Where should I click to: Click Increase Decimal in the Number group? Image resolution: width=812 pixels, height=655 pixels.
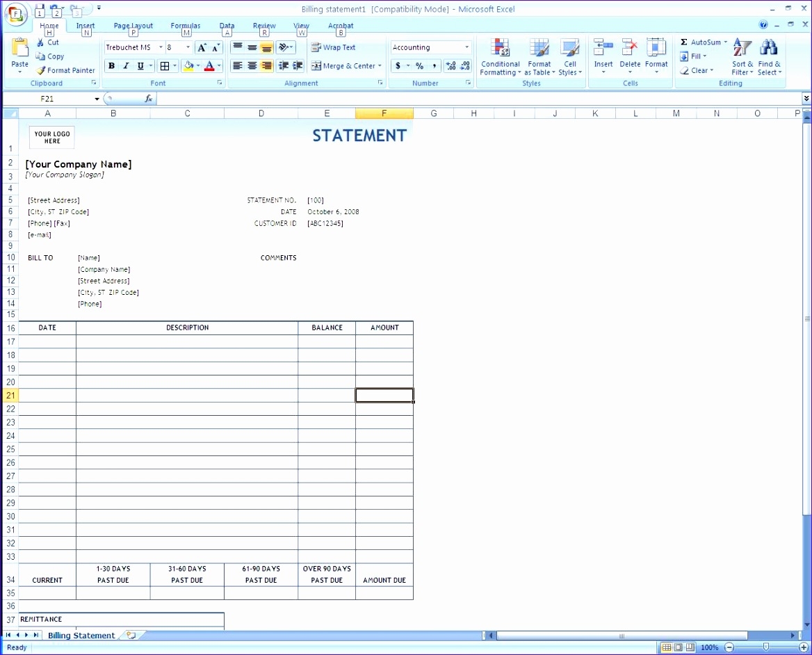[450, 65]
